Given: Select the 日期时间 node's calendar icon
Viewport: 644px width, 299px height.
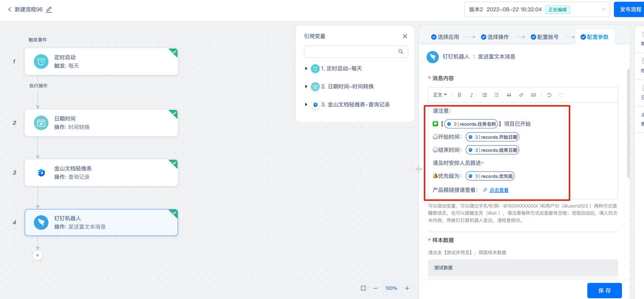Looking at the screenshot, I should [41, 123].
